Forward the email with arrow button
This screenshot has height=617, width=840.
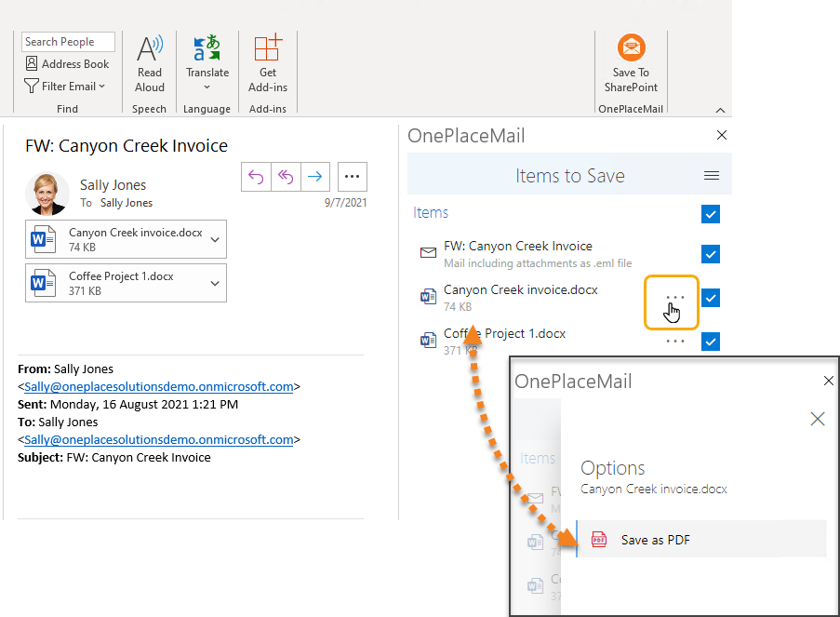(315, 176)
